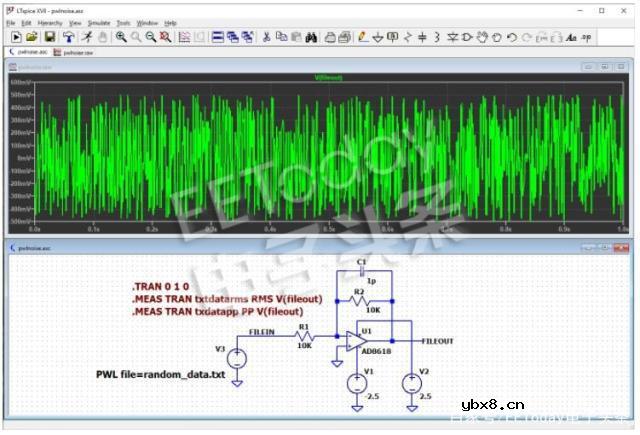Select the Text 'Aa' tool

[571, 37]
